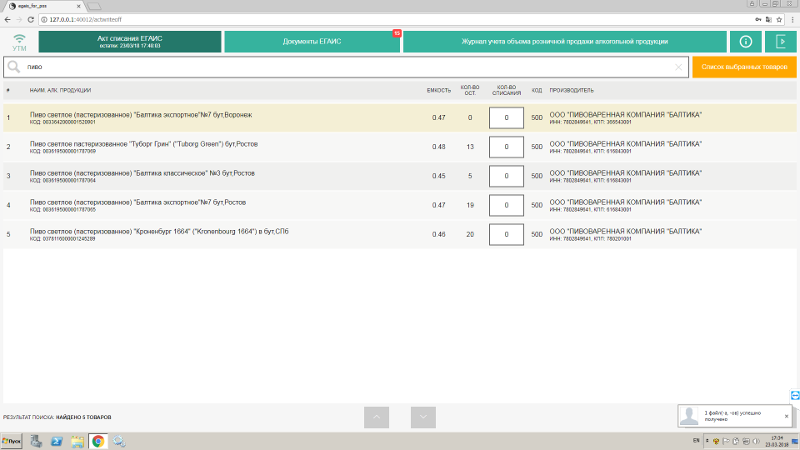Close the egais browser tab

(79, 6)
